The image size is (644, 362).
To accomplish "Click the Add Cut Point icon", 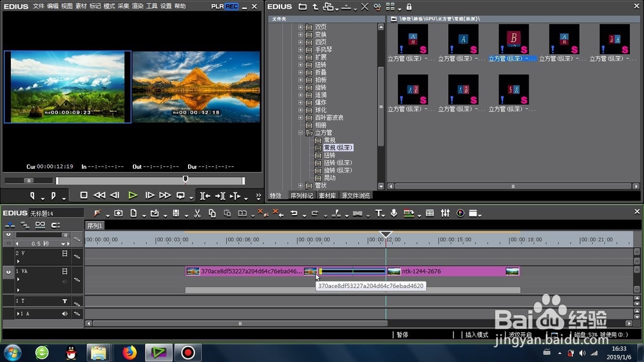I will tap(336, 213).
